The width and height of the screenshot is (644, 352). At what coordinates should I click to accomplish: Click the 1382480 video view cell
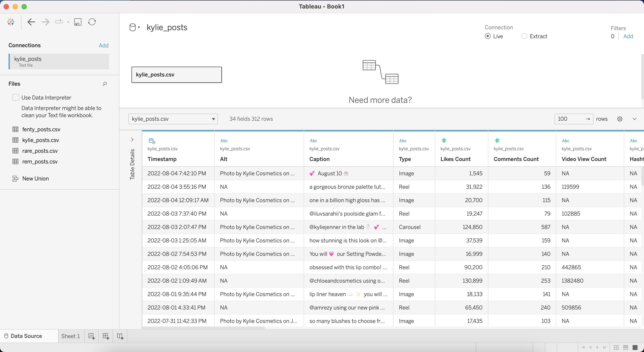(x=590, y=281)
